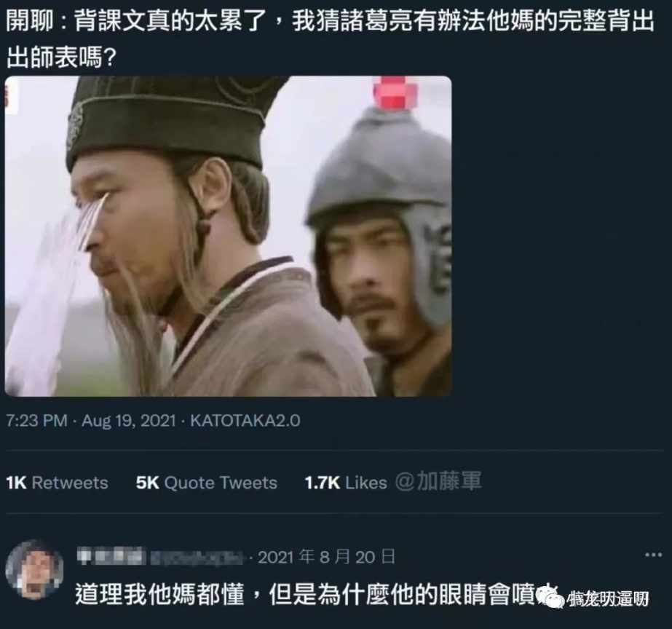This screenshot has height=629, width=672.
Task: Select the main tweet text about 出師表
Action: click(330, 39)
